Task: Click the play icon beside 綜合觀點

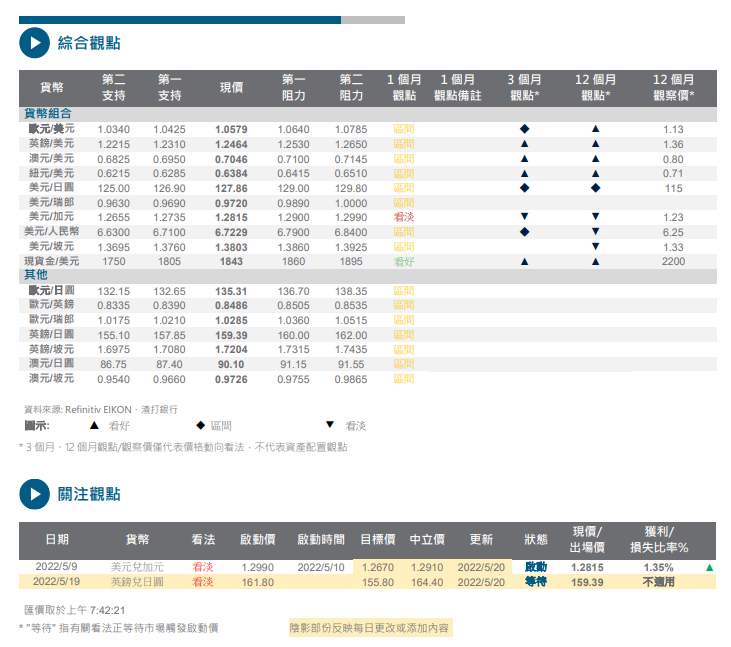Action: click(x=34, y=42)
